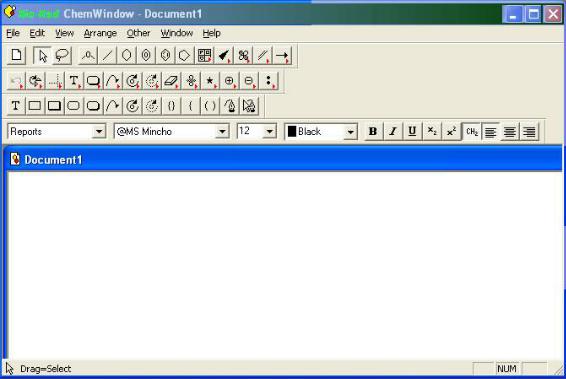This screenshot has height=379, width=566.
Task: Open the Black color selector
Action: 321,131
